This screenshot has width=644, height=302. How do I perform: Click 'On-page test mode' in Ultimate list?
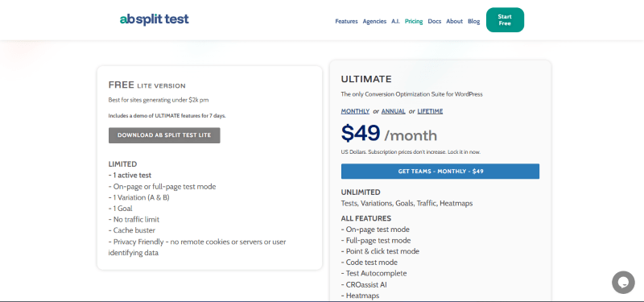click(375, 230)
